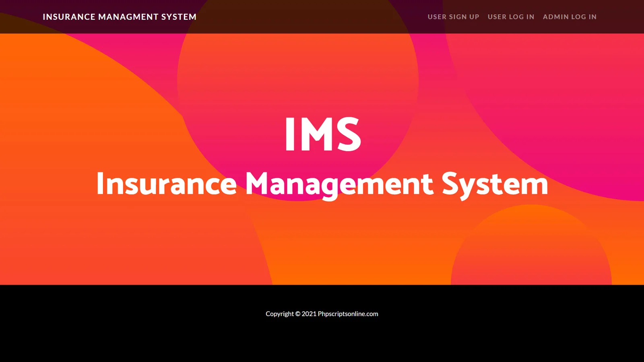Go to User Sign Up page
Viewport: 644px width, 362px height.
453,17
